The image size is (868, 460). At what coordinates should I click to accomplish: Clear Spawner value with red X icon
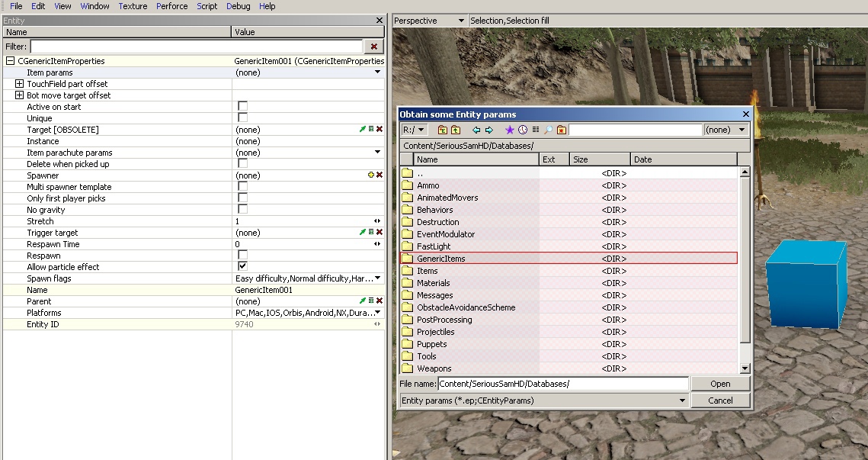pos(380,175)
